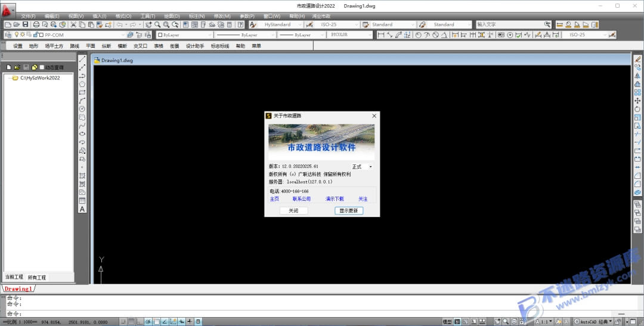644x326 pixels.
Task: Toggle grid display in the status bar
Action: pyautogui.click(x=131, y=321)
